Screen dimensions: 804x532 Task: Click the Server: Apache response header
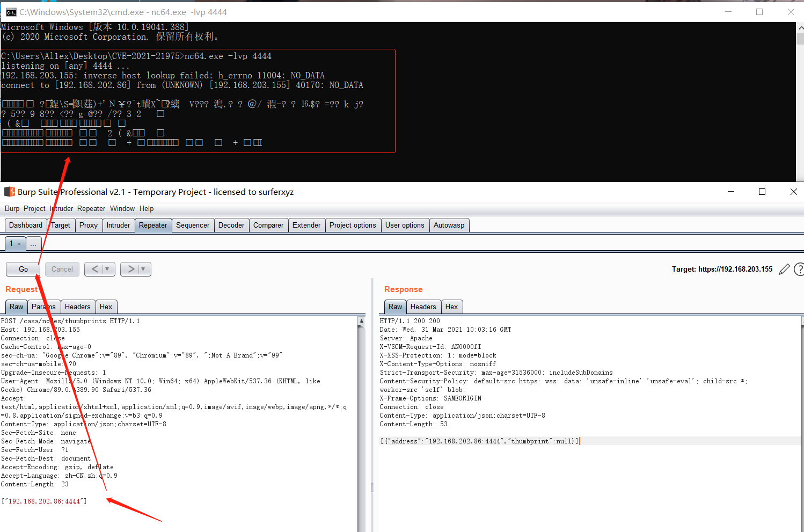406,338
